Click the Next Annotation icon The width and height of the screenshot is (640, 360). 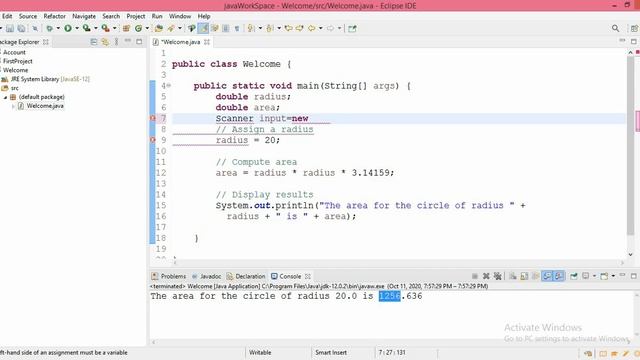coord(251,28)
